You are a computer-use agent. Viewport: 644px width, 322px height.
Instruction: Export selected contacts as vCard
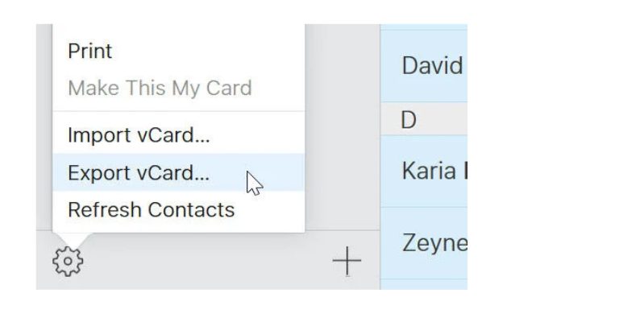pos(179,172)
